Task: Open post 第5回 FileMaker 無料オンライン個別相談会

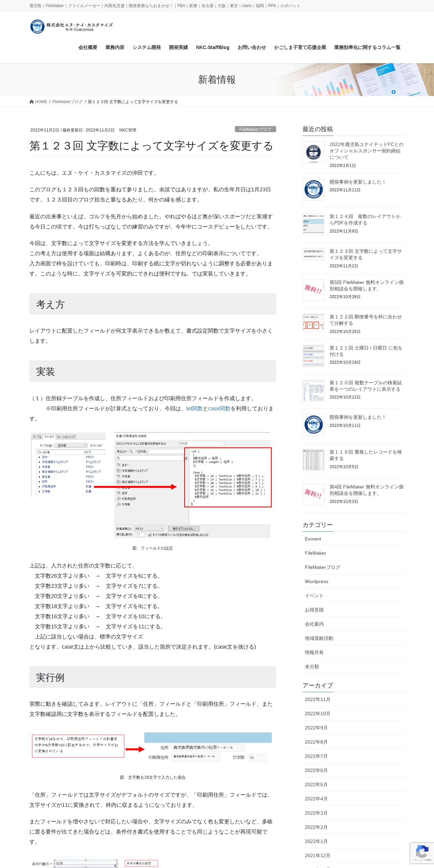Action: [x=366, y=286]
